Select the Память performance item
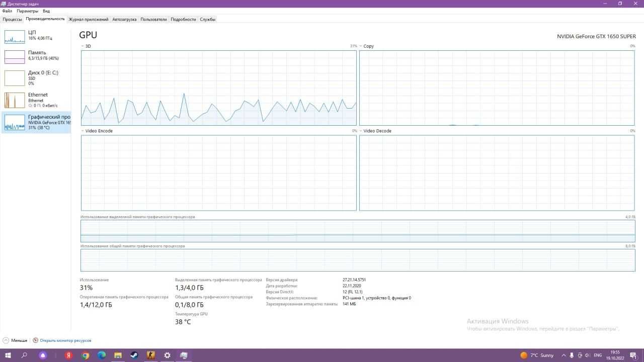The height and width of the screenshot is (362, 644). pos(36,56)
